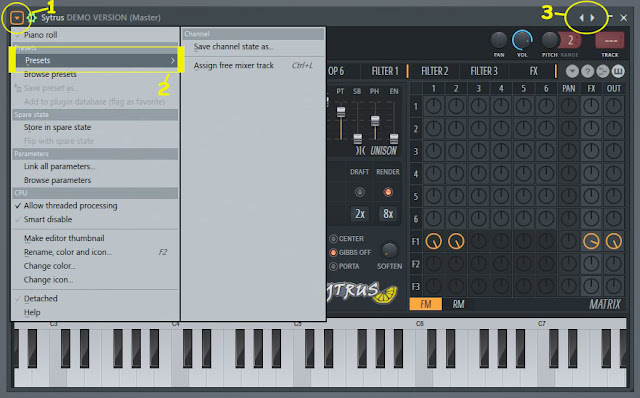Click matrix knob row 1 PAN column
640x398 pixels.
point(569,107)
